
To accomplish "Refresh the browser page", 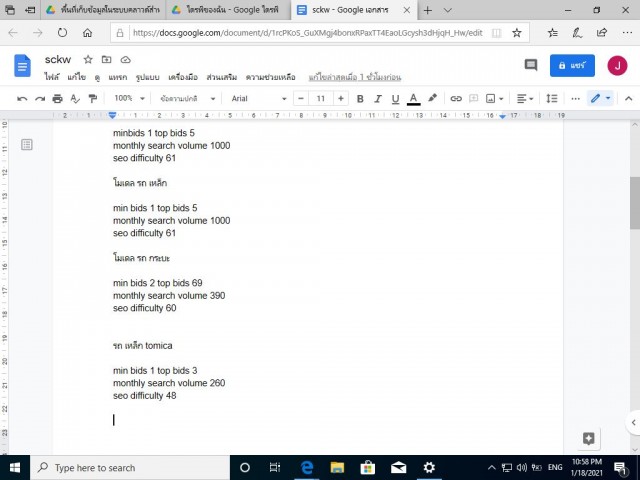I will (62, 33).
